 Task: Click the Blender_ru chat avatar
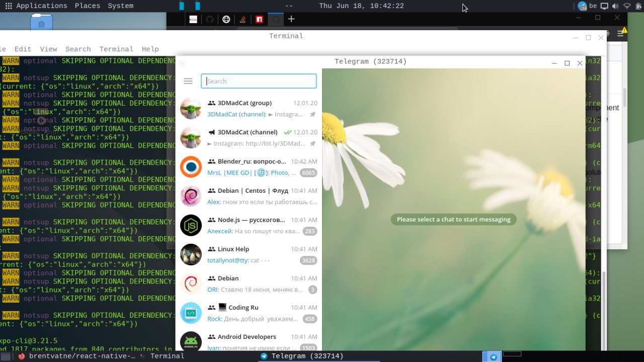[191, 167]
